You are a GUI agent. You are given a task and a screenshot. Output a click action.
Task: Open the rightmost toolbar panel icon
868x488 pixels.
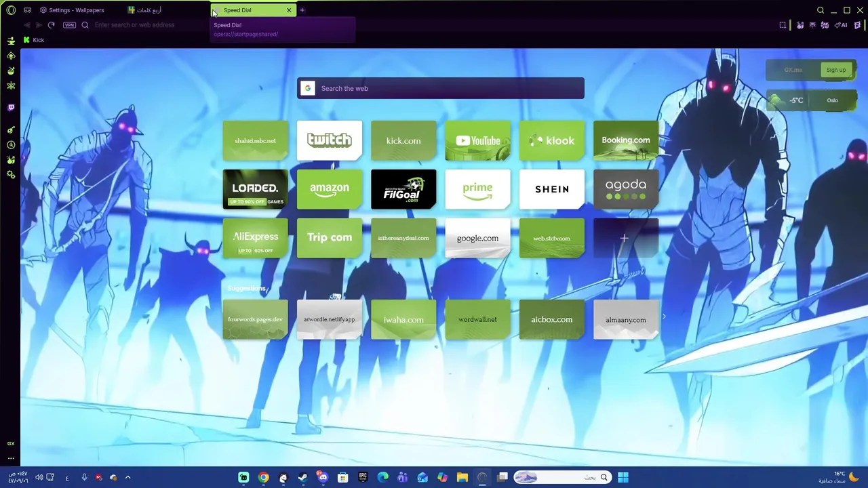click(858, 25)
